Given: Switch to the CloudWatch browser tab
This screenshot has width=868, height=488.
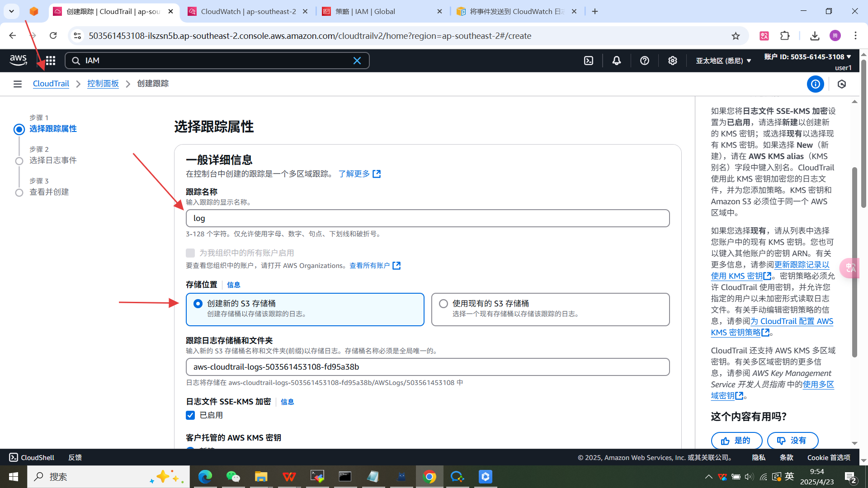Looking at the screenshot, I should point(248,11).
